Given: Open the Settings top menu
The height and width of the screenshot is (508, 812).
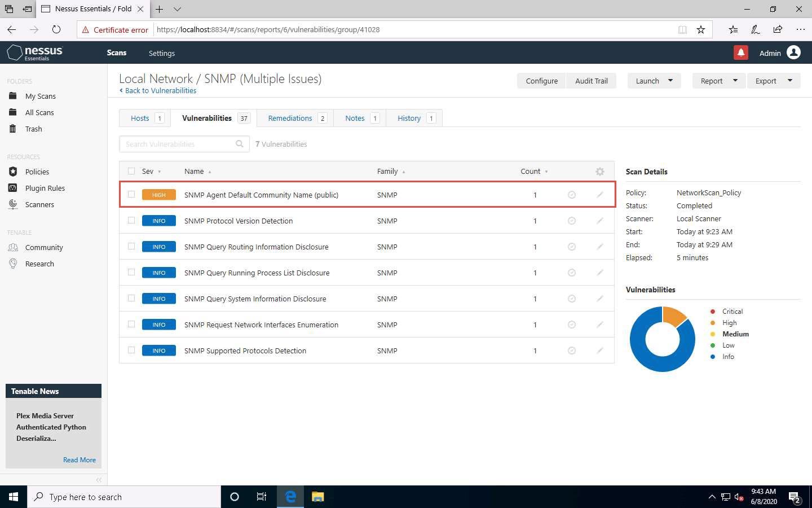Looking at the screenshot, I should coord(162,53).
